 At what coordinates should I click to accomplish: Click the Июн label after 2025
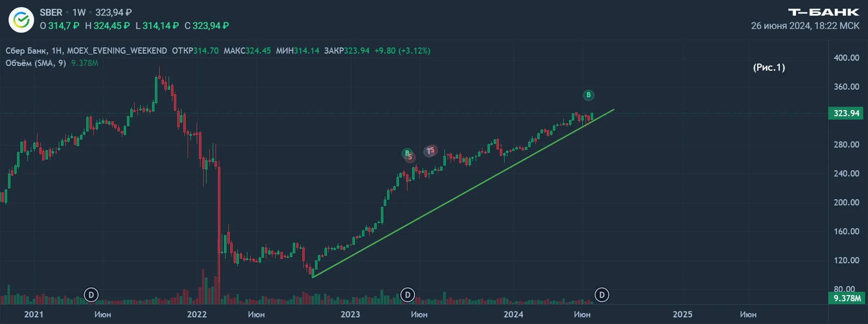coord(748,315)
